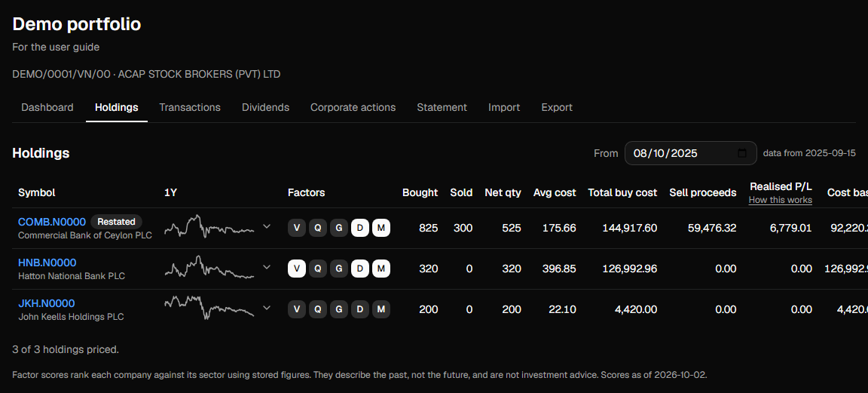Click the 22.10 average cost cell
This screenshot has width=868, height=393.
562,309
